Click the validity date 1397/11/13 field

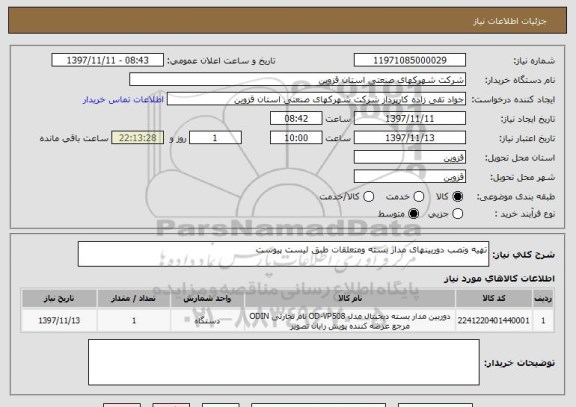(x=410, y=138)
